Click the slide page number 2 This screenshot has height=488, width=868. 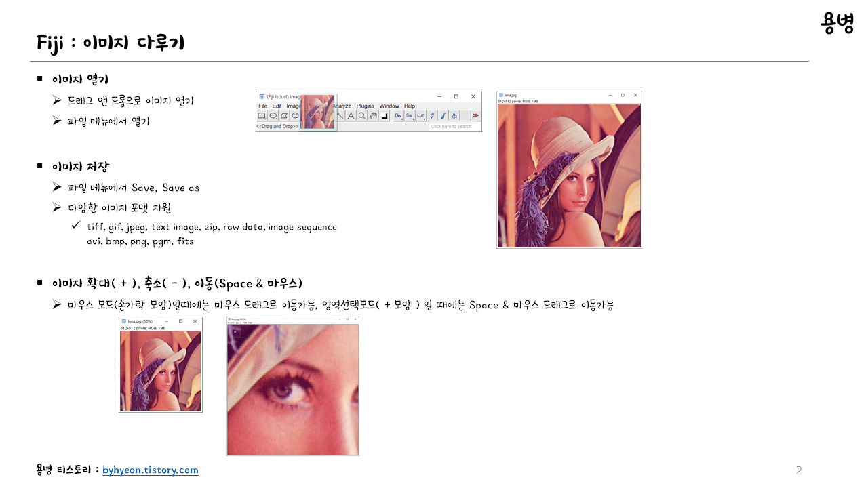coord(799,470)
